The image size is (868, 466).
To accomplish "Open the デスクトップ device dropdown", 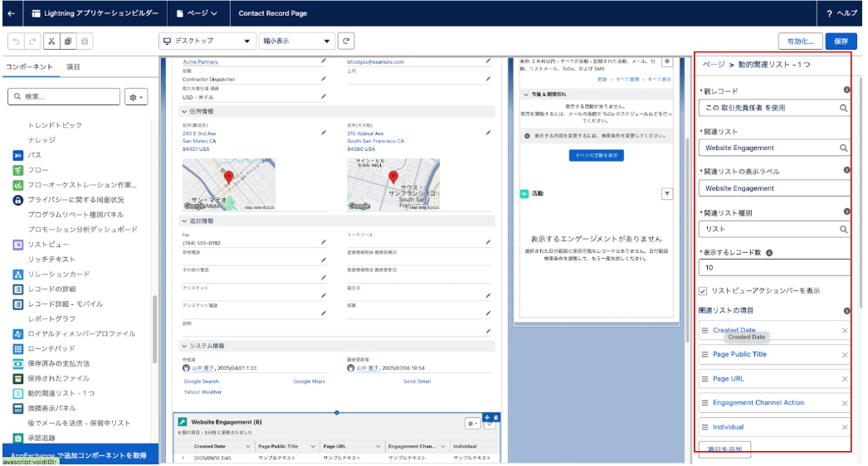I will (x=207, y=41).
